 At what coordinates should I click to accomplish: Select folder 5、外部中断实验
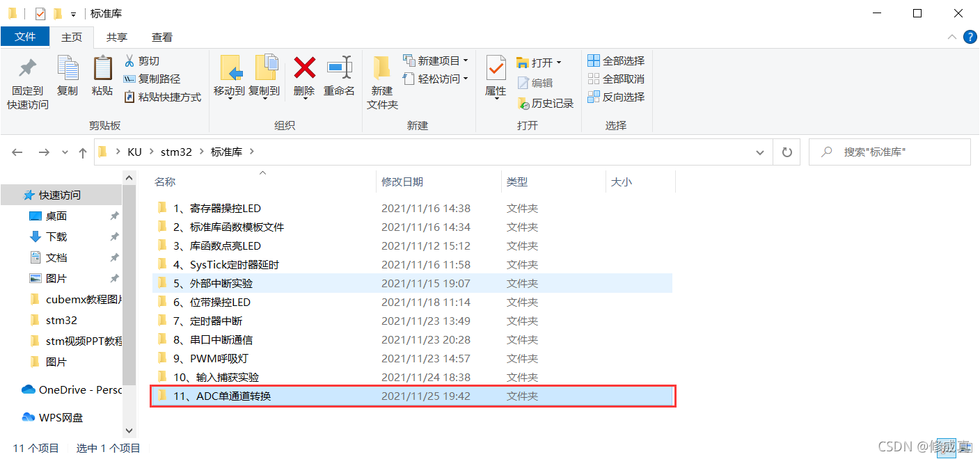[x=413, y=283]
